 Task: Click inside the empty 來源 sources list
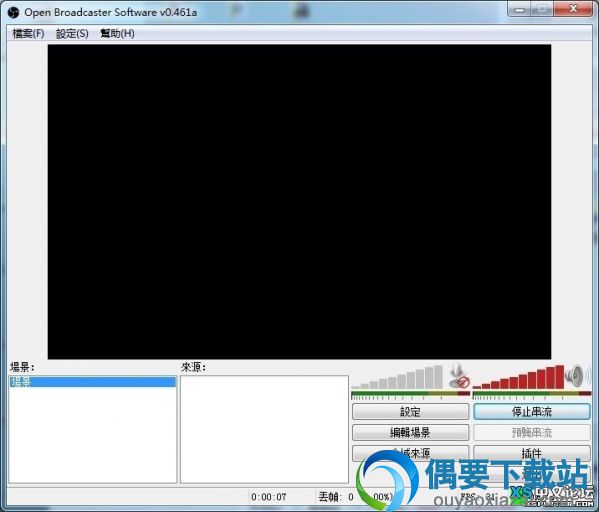[x=264, y=429]
